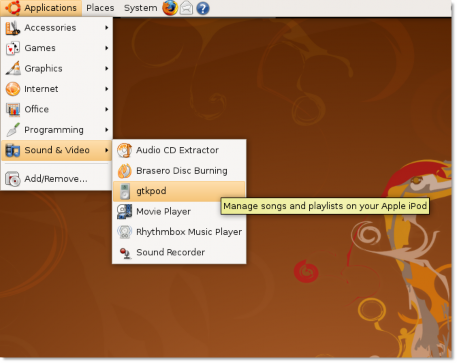Viewport: 457px width, 363px height.
Task: Launch Firefox from the top panel icon
Action: tap(170, 8)
